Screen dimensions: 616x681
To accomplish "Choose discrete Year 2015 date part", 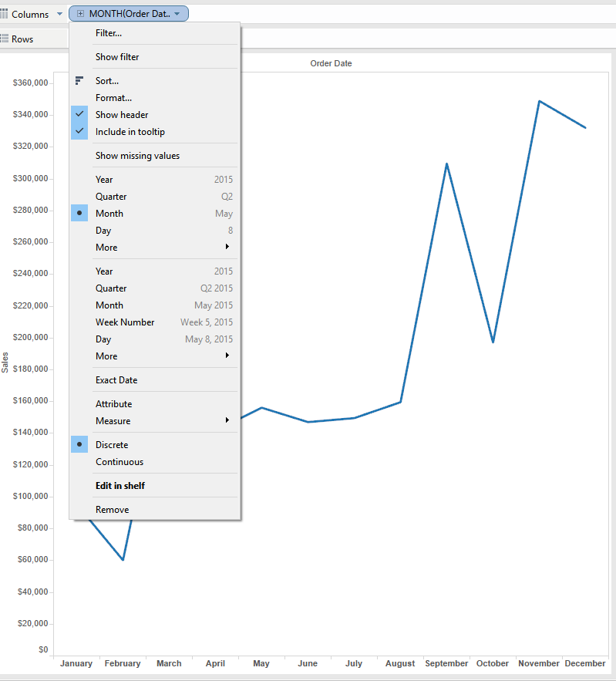I will [x=154, y=180].
